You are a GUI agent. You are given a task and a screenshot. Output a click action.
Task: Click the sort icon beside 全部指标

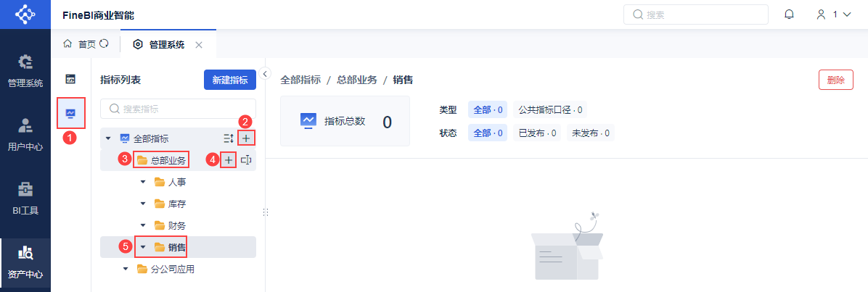click(x=229, y=138)
